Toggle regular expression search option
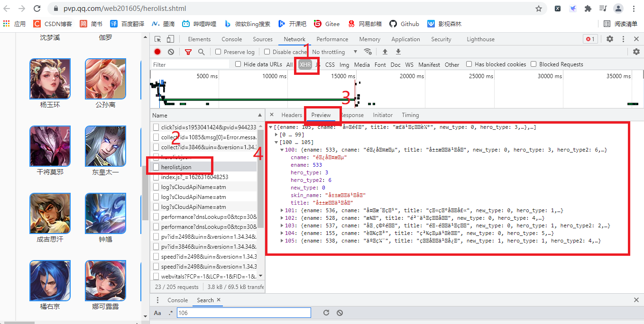 170,313
